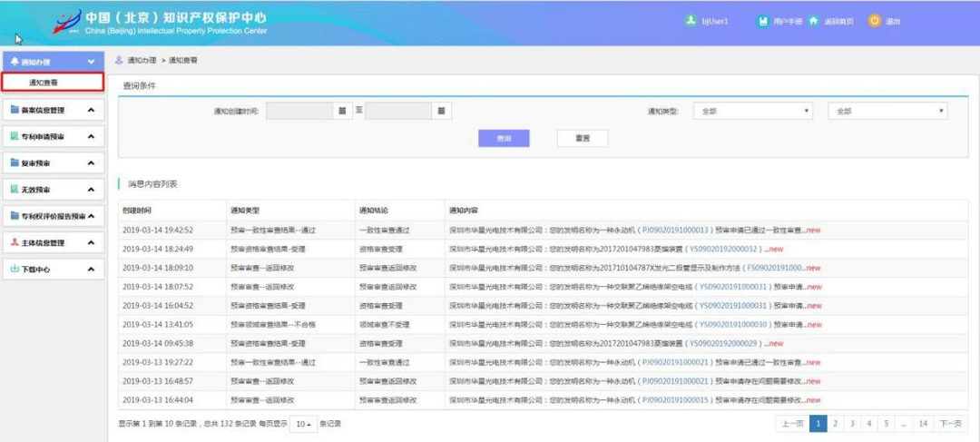Click the 重置 reset button

click(x=582, y=138)
